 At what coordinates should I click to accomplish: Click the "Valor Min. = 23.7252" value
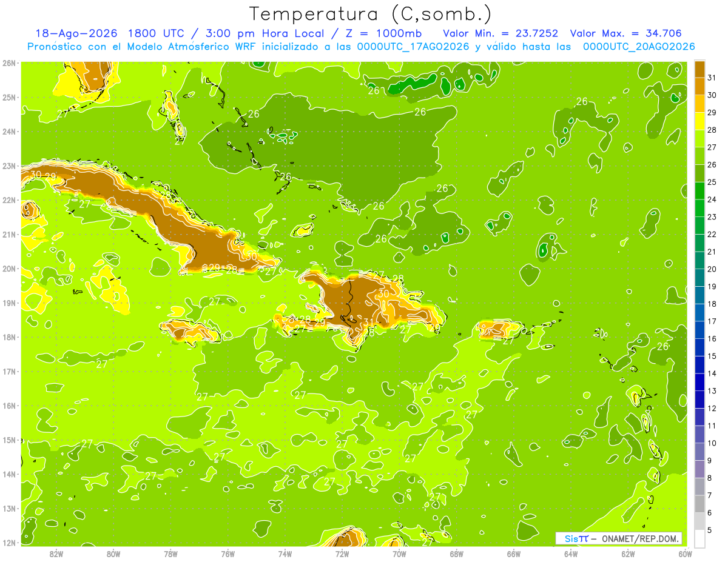click(x=500, y=33)
